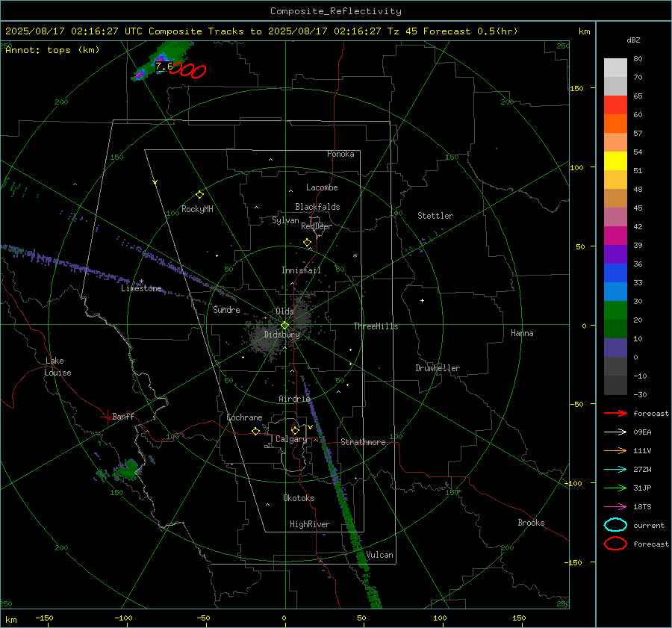Click the yellow radar-site diamond at the range-ring centre
Viewport: 672px width, 628px height.
pos(284,326)
